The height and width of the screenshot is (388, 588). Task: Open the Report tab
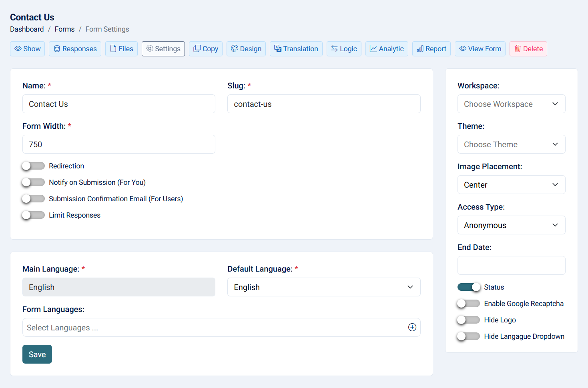pyautogui.click(x=431, y=49)
